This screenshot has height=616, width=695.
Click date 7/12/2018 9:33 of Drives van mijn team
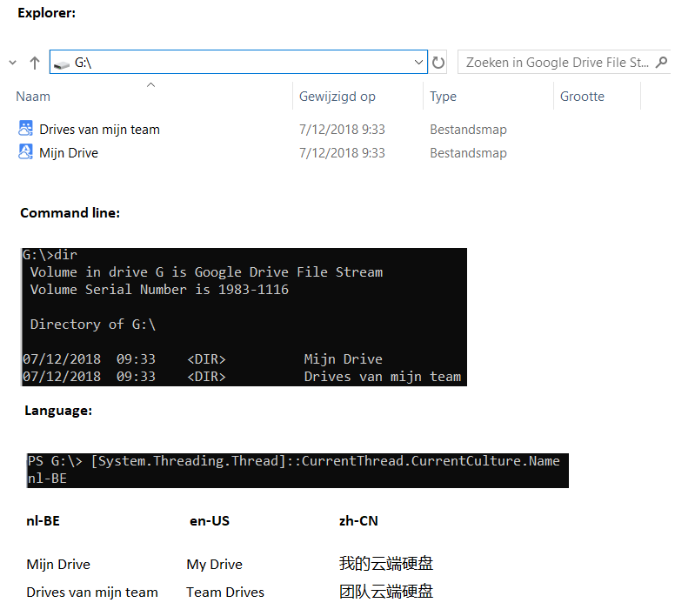pyautogui.click(x=342, y=130)
